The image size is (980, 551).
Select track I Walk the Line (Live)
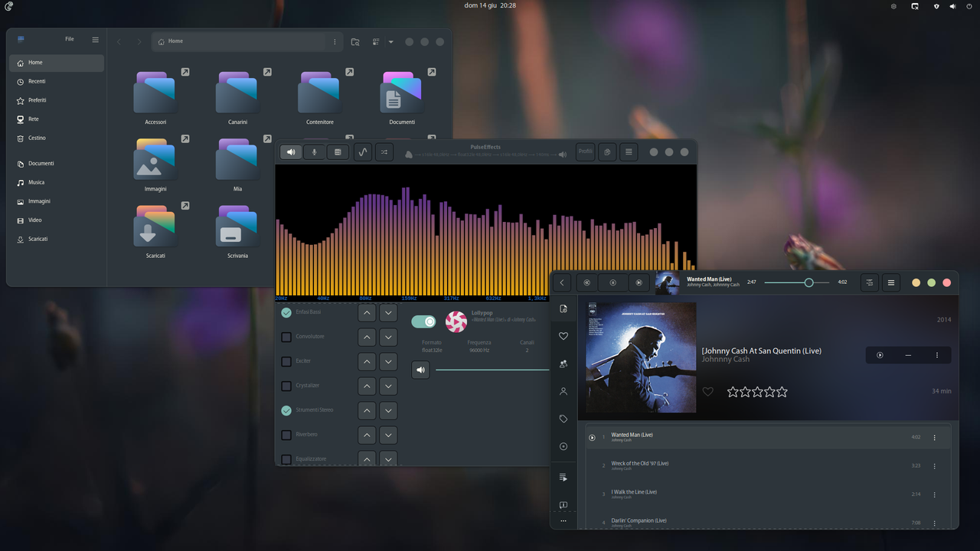coord(769,494)
